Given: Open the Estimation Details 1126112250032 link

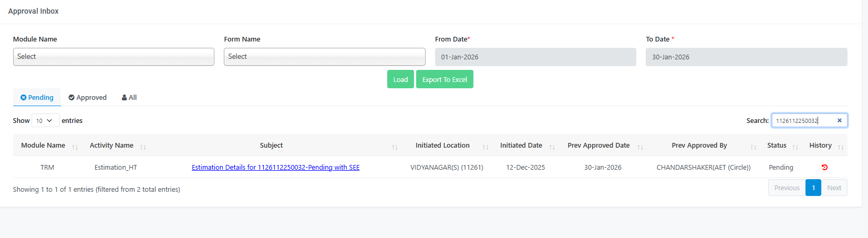Looking at the screenshot, I should (x=275, y=168).
